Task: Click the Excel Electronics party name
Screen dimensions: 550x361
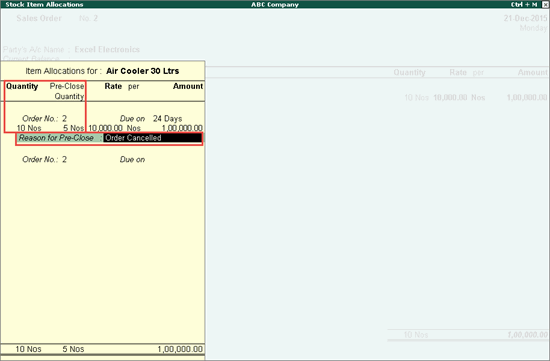Action: (x=107, y=49)
